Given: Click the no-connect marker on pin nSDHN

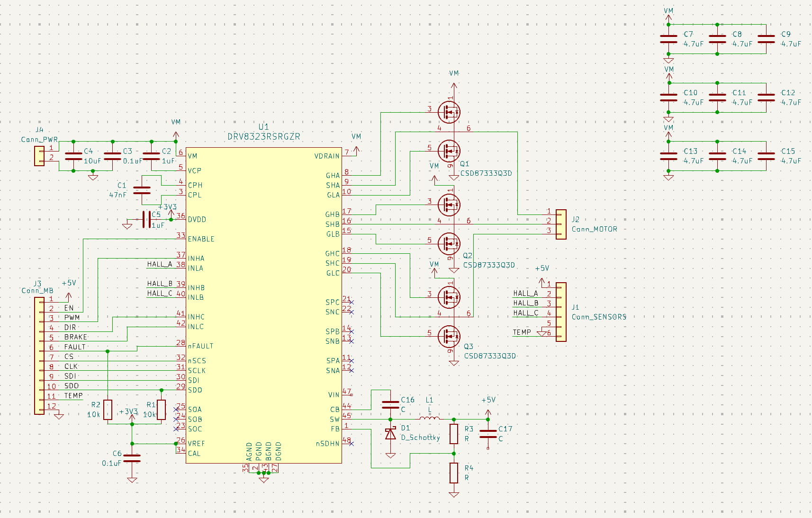Looking at the screenshot, I should click(352, 443).
